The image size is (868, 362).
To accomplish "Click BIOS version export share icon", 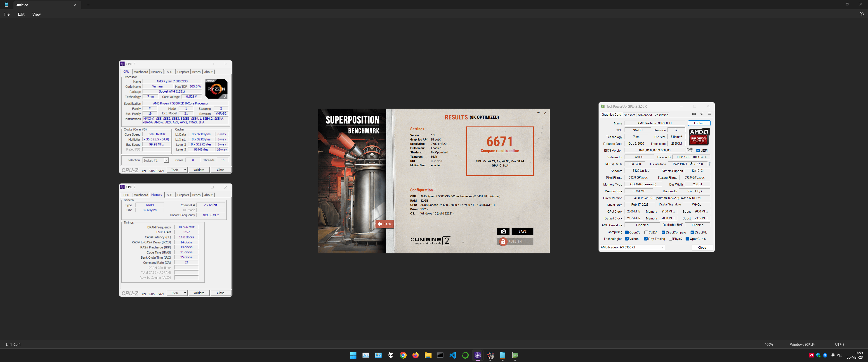I will (x=690, y=150).
